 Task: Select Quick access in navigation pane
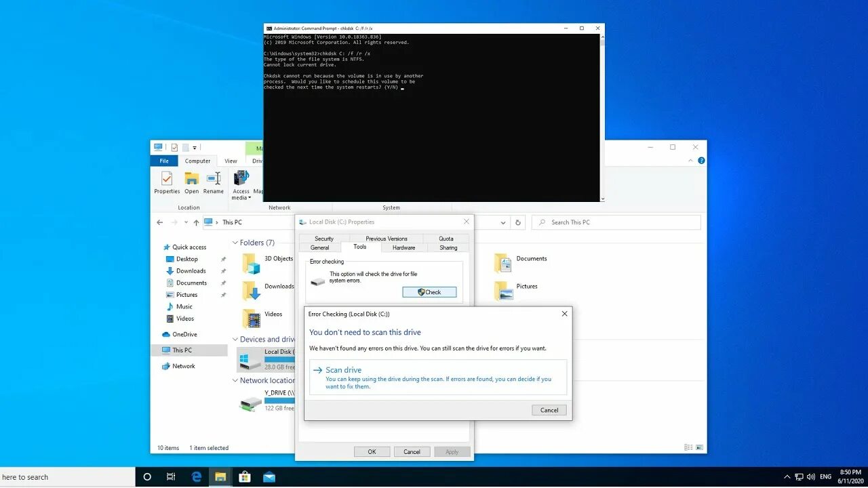tap(189, 247)
